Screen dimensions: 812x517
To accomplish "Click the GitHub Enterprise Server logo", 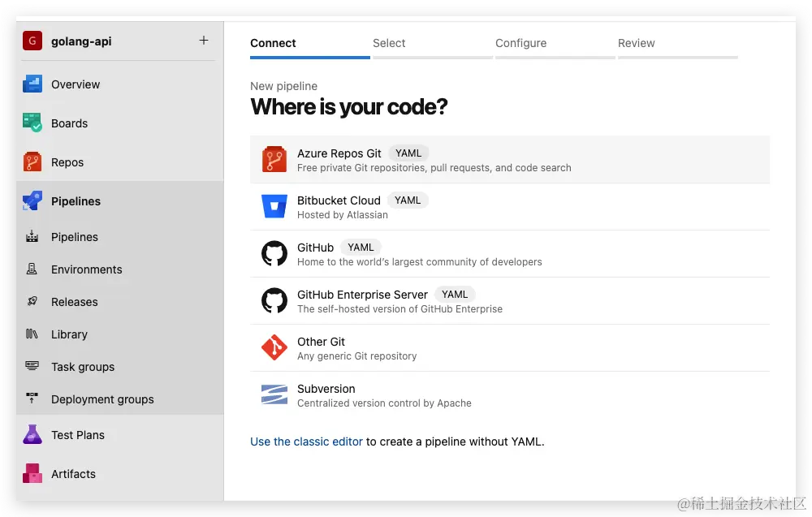I will coord(274,300).
